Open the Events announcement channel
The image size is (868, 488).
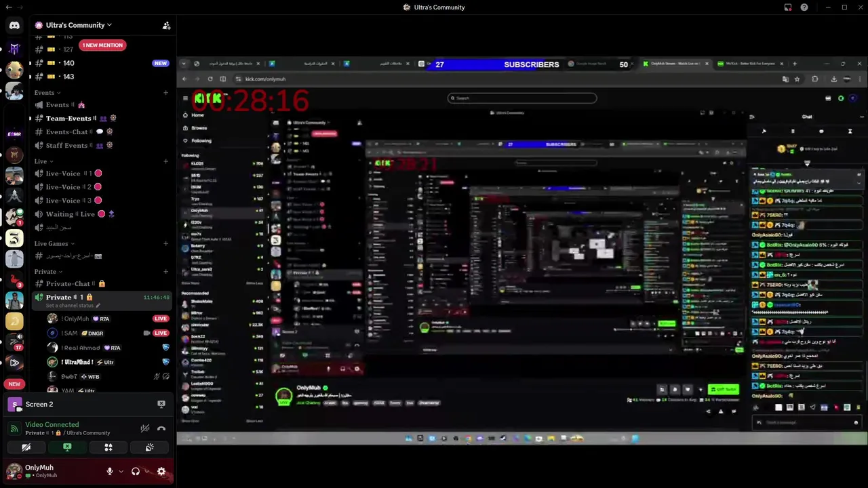coord(102,105)
